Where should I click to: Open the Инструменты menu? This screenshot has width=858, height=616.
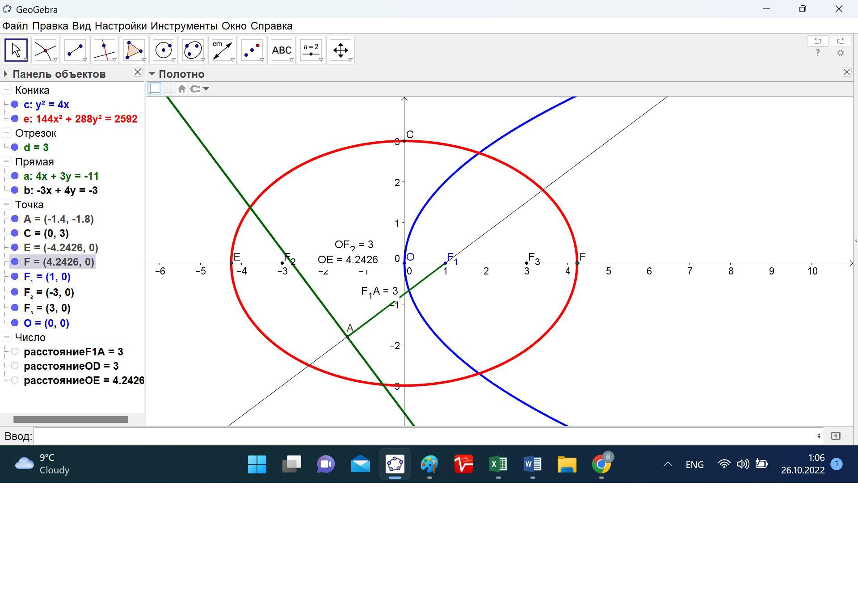click(184, 26)
